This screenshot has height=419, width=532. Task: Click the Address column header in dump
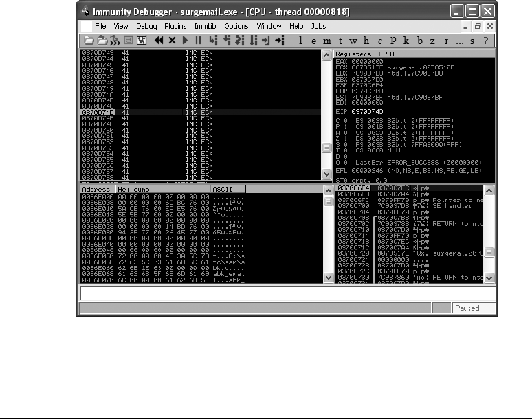(x=98, y=189)
